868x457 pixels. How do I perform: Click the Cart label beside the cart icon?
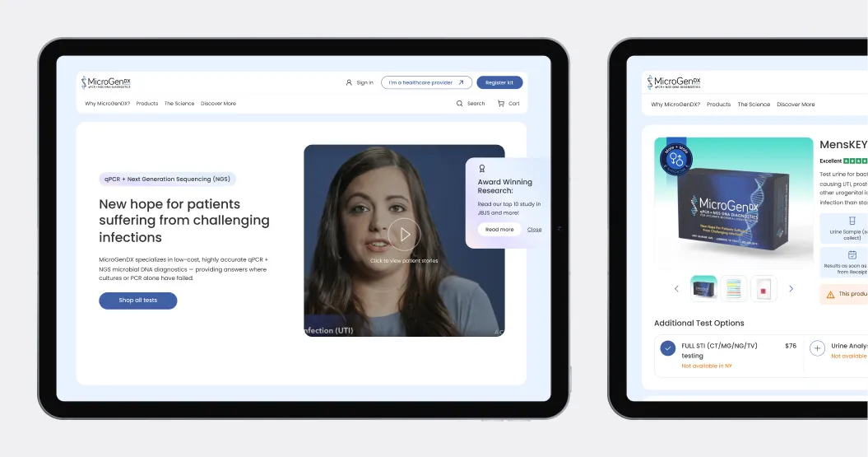[514, 104]
